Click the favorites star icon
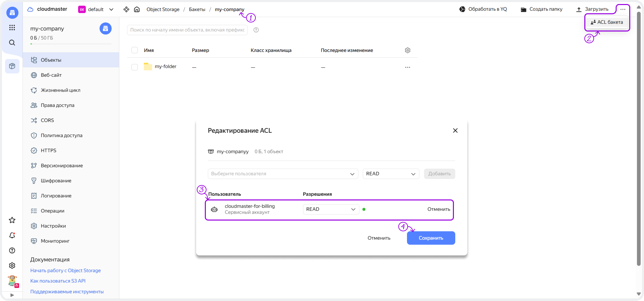The width and height of the screenshot is (644, 301). click(x=12, y=220)
